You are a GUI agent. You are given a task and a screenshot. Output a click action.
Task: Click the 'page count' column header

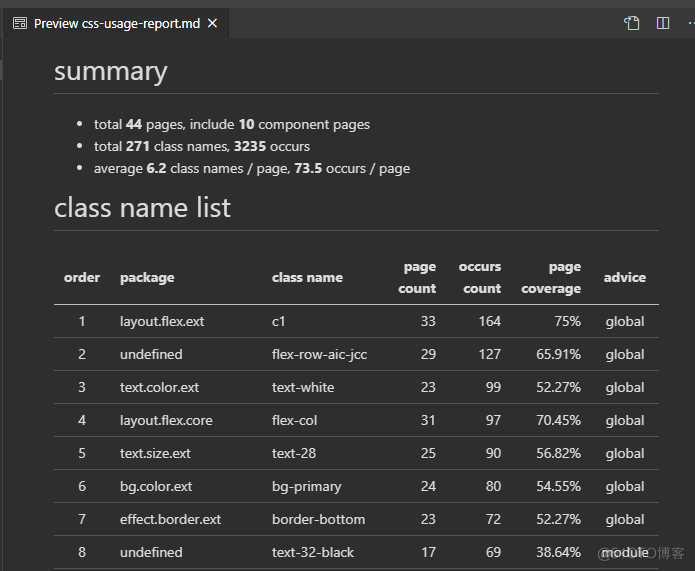[x=419, y=278]
